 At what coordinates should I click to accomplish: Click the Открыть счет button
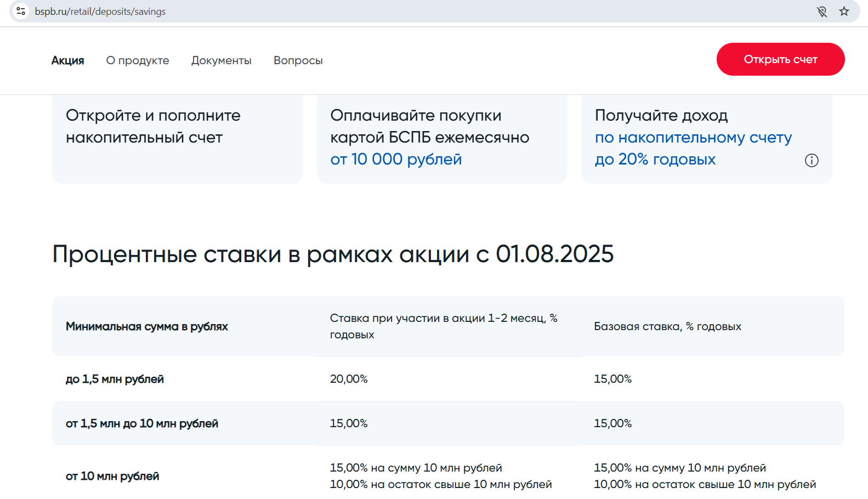tap(780, 59)
